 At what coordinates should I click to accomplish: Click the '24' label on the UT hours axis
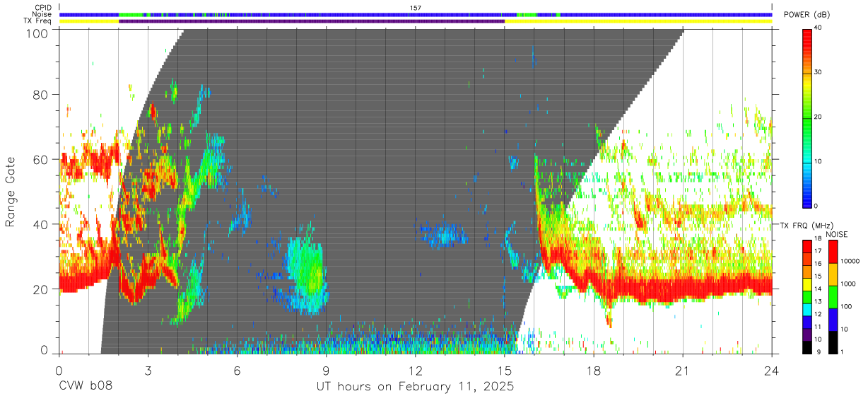point(772,370)
